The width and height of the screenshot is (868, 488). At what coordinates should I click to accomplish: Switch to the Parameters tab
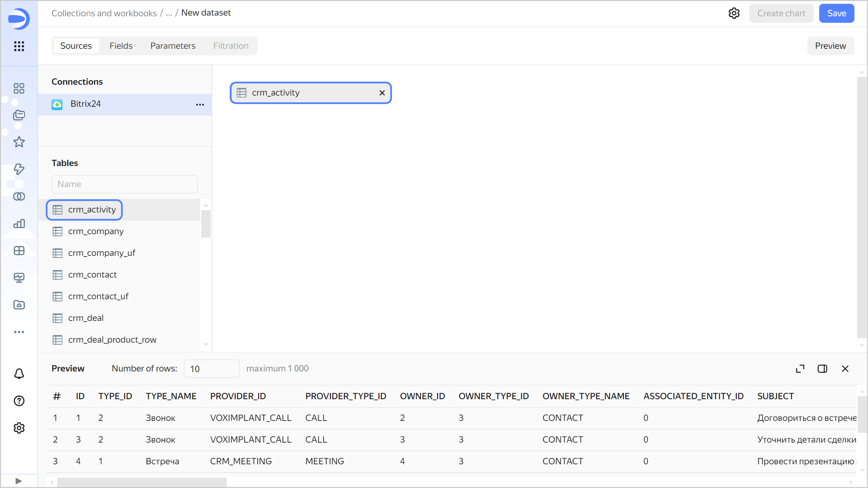pos(173,46)
